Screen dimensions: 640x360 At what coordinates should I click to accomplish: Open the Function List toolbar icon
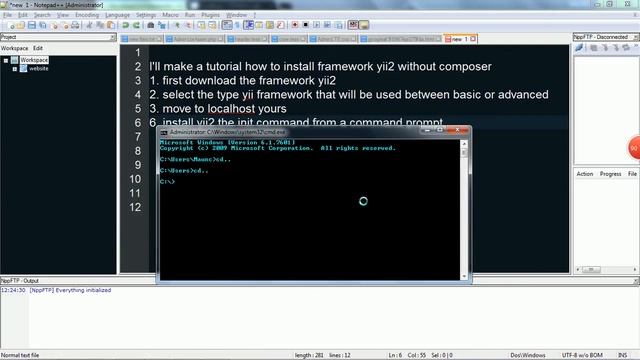280,25
